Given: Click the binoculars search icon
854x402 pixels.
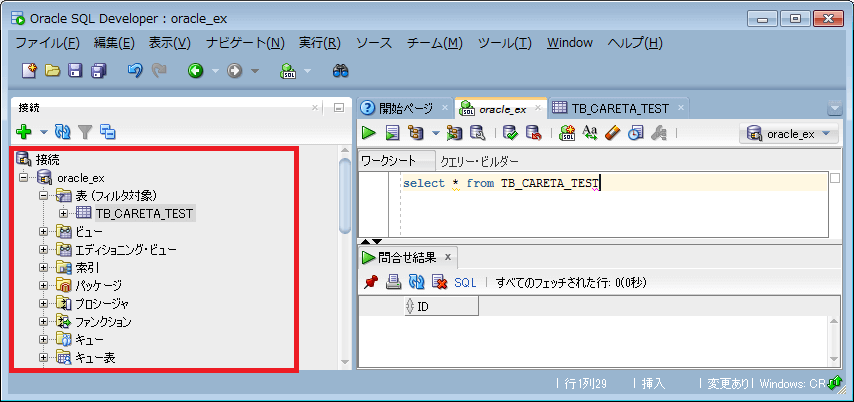Looking at the screenshot, I should click(340, 70).
